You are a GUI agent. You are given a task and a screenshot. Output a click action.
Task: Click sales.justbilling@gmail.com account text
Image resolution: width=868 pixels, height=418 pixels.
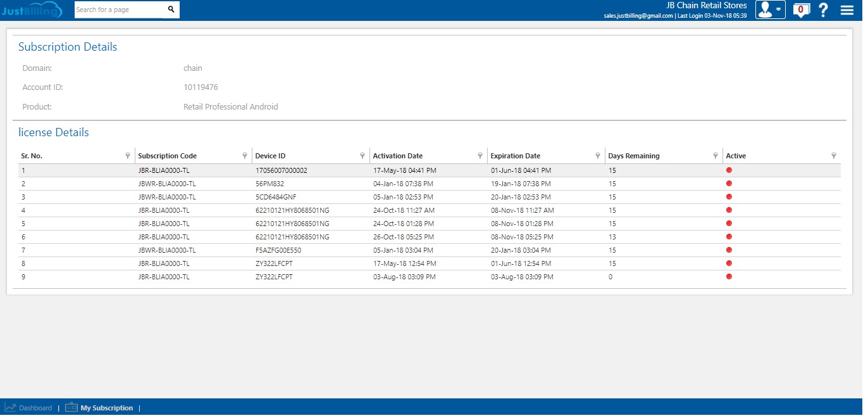coord(638,15)
